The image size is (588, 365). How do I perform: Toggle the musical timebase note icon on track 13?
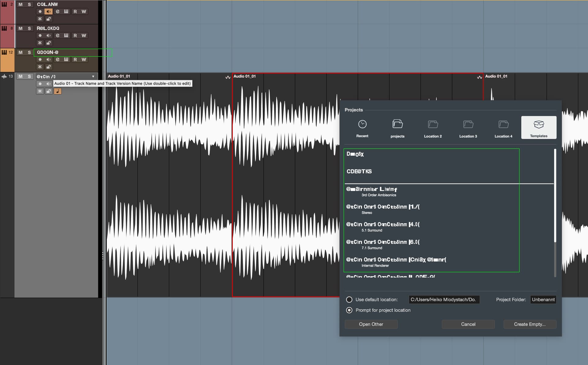point(58,91)
